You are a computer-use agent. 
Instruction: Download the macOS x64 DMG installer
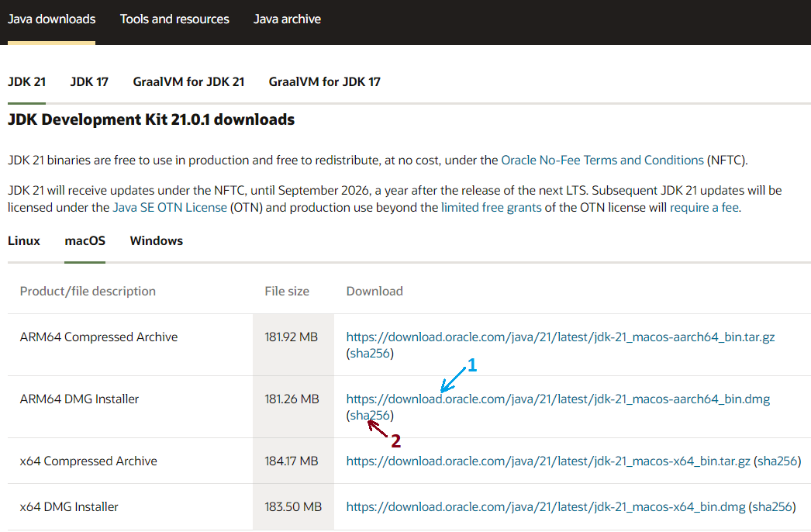pyautogui.click(x=546, y=506)
